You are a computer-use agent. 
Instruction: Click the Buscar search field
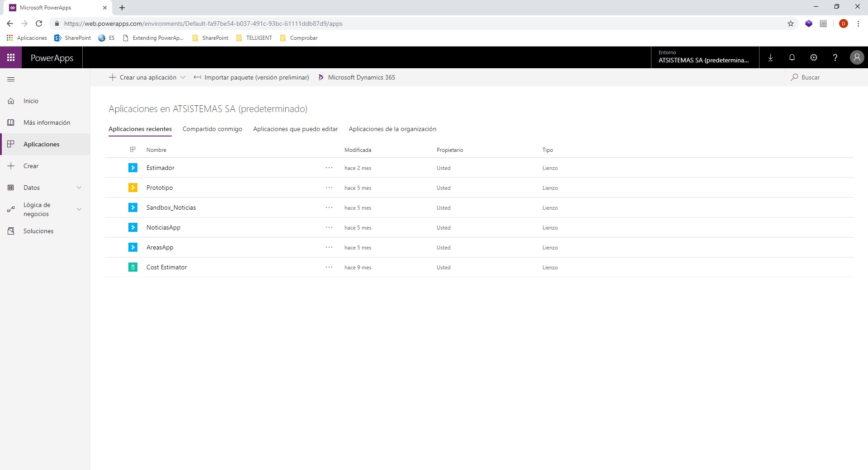click(x=826, y=77)
